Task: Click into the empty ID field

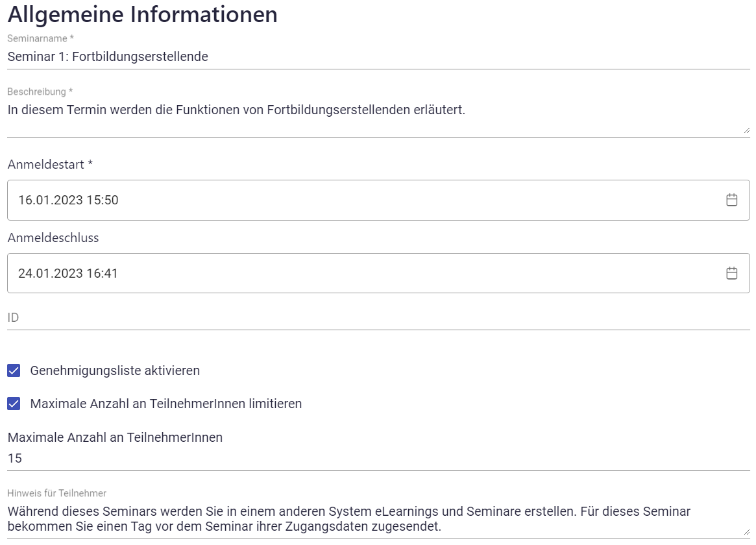Action: [x=376, y=318]
